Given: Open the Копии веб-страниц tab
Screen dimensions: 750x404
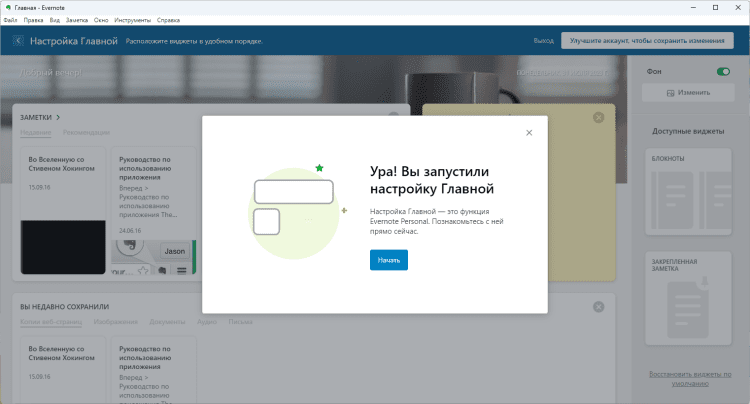Looking at the screenshot, I should coord(51,322).
